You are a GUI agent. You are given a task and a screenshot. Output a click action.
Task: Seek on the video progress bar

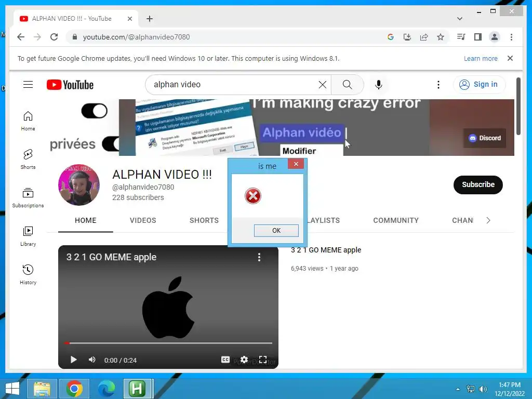pos(168,343)
